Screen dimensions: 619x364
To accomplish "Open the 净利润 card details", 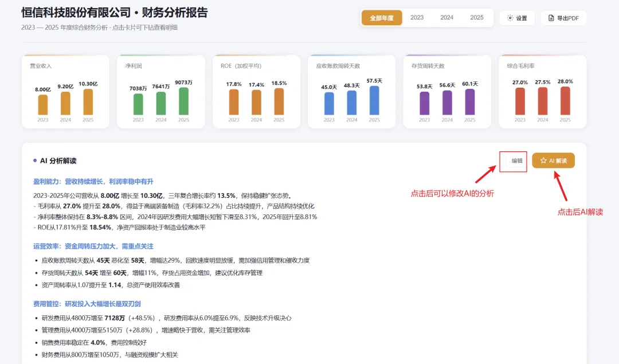I will pyautogui.click(x=161, y=92).
